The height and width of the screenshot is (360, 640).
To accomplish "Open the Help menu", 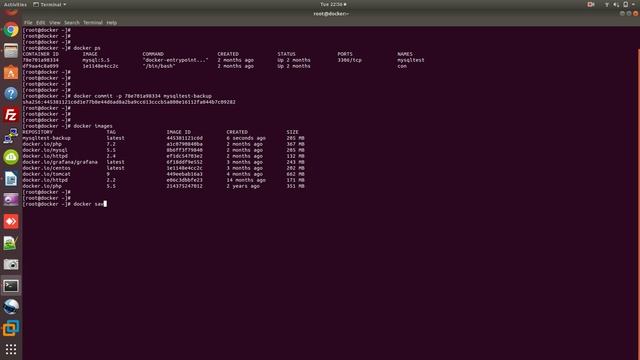I will [111, 22].
